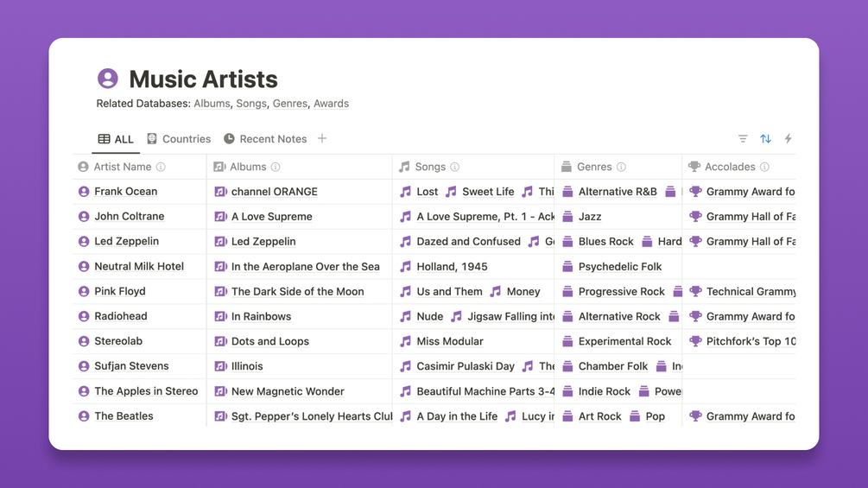The image size is (868, 488).
Task: Click the plus icon to add view
Action: click(322, 138)
